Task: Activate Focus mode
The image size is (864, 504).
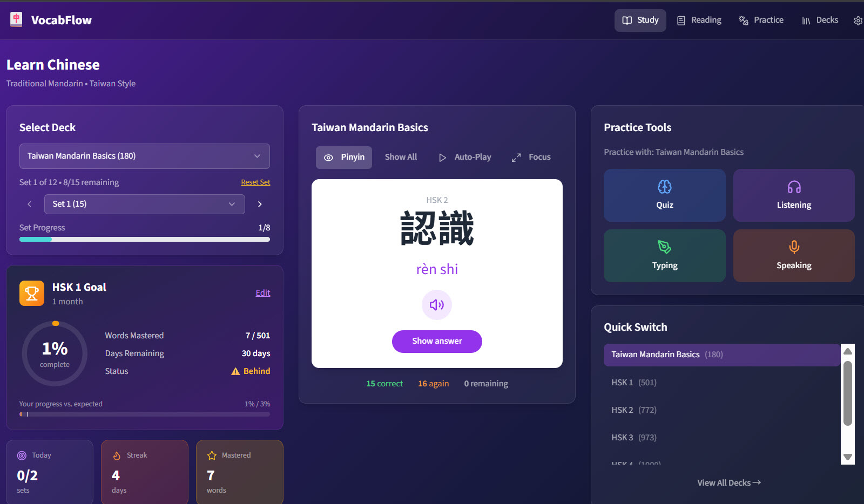Action: [x=531, y=156]
